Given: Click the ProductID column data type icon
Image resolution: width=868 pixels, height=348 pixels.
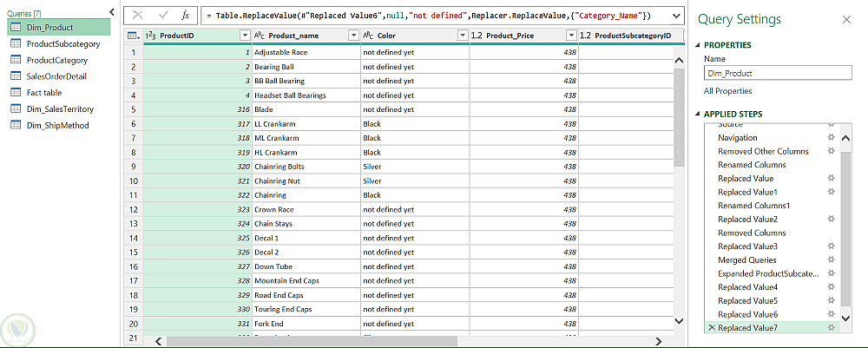Looking at the screenshot, I should coord(150,36).
